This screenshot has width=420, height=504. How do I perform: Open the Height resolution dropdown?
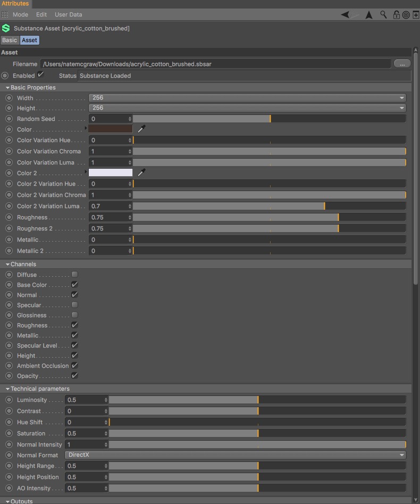pos(247,108)
